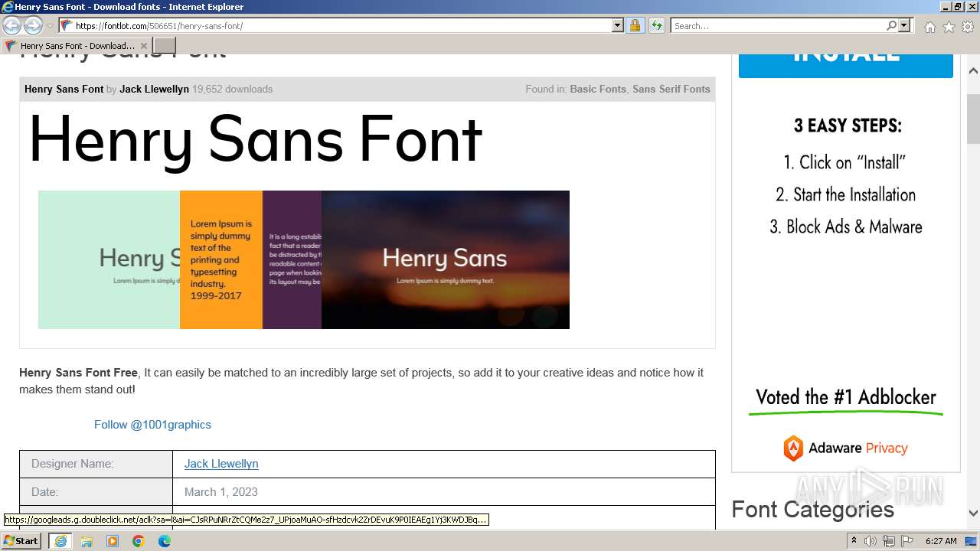Click the Home icon
The width and height of the screenshot is (980, 551).
pos(929,27)
